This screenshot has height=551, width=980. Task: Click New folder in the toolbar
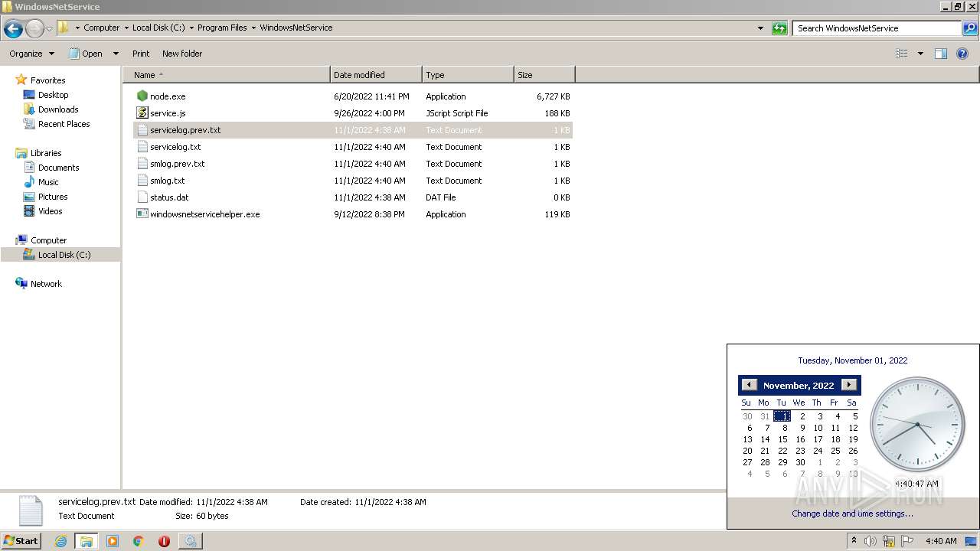(x=182, y=54)
